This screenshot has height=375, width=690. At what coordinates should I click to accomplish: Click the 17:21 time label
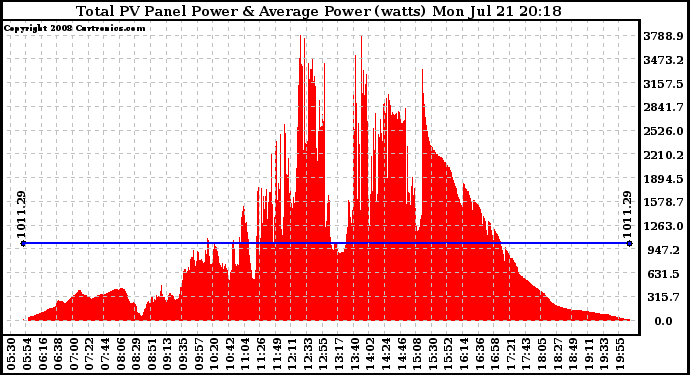coord(510,354)
